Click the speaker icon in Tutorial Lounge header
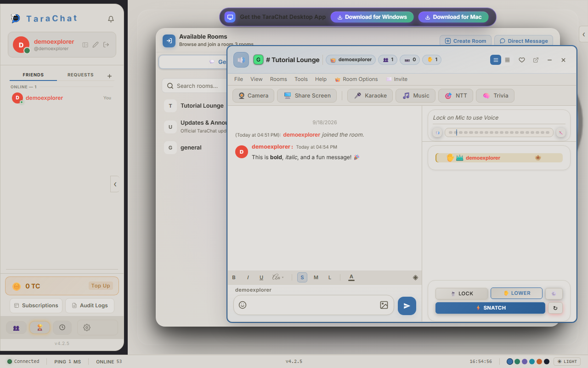 [x=241, y=60]
